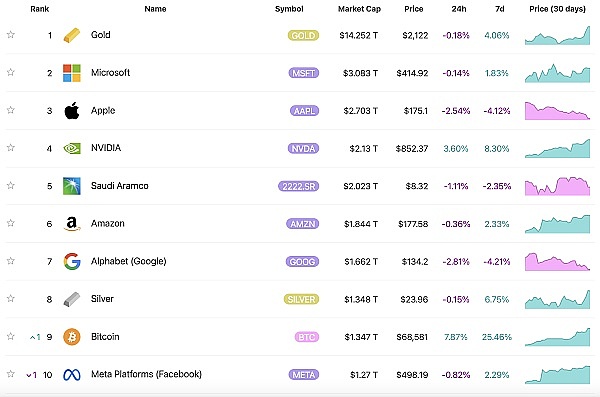Screen dimensions: 600x397
Task: Open the Apple name link
Action: pos(103,110)
